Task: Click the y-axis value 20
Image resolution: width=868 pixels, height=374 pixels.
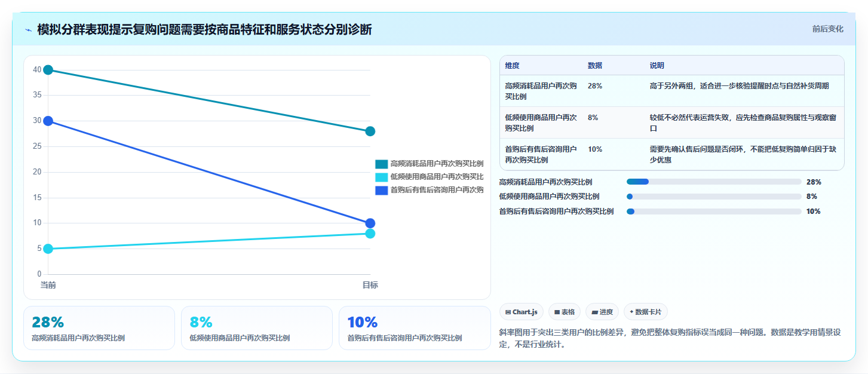Action: point(37,172)
